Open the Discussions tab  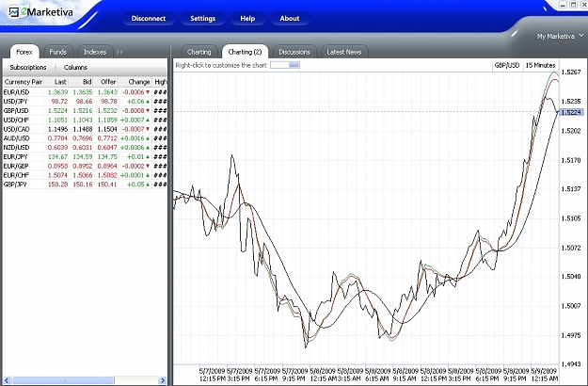click(294, 52)
